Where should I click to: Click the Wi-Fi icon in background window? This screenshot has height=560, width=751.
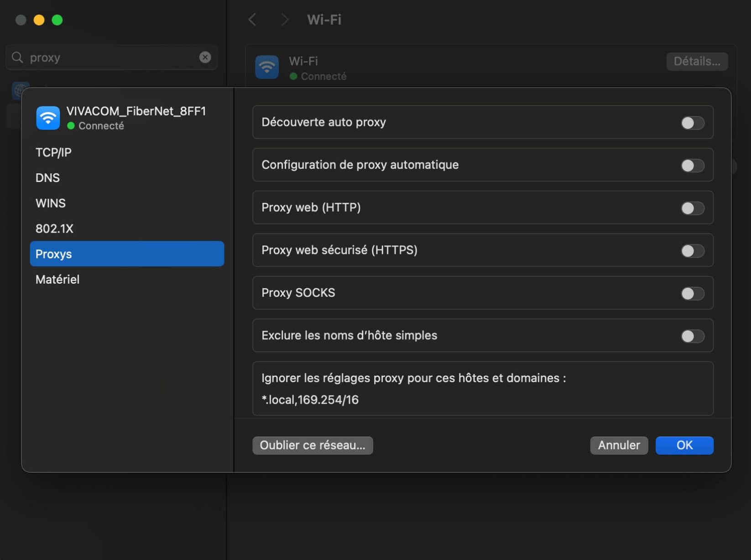click(x=267, y=67)
